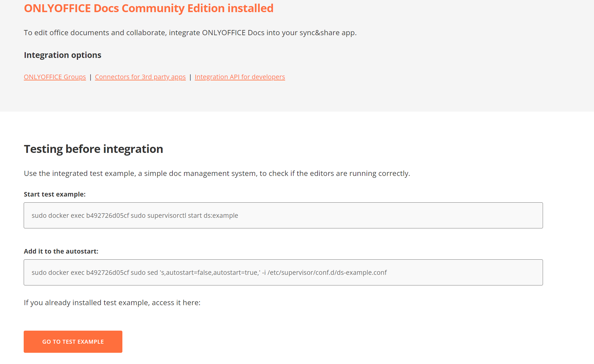594x364 pixels.
Task: Click the 'Start test example:' label
Action: click(55, 194)
